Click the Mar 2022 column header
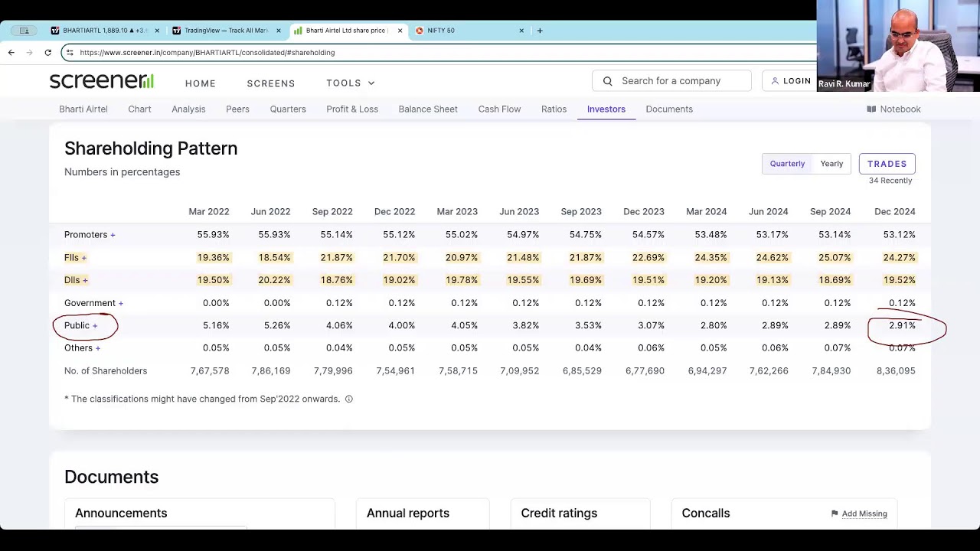The image size is (980, 551). coord(208,212)
